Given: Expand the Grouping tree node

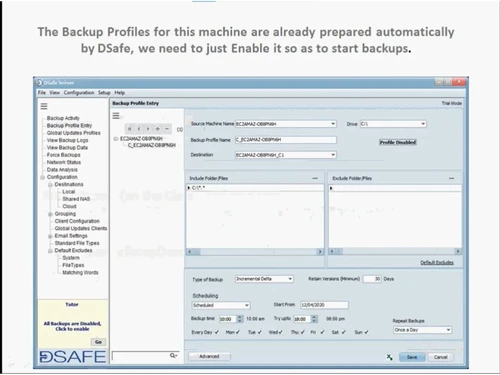Looking at the screenshot, I should (x=50, y=214).
